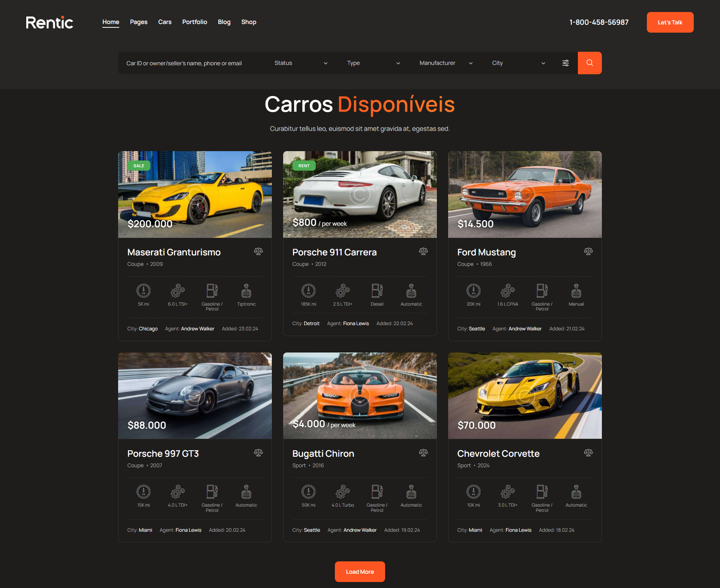Click the gearshift icon on Bugatti Chiron card

click(411, 492)
